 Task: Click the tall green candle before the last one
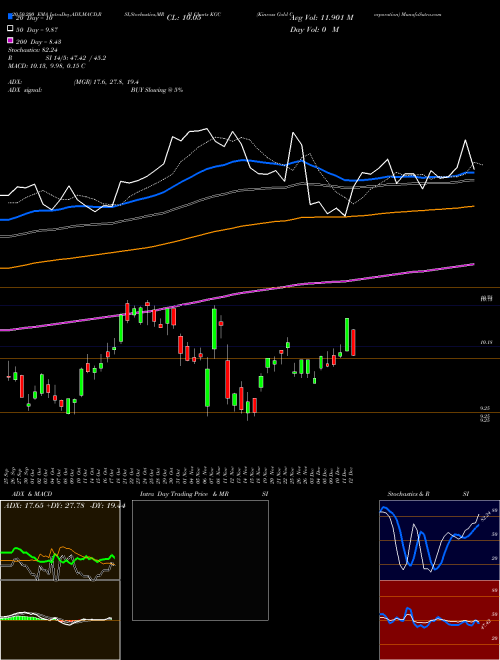pos(347,335)
